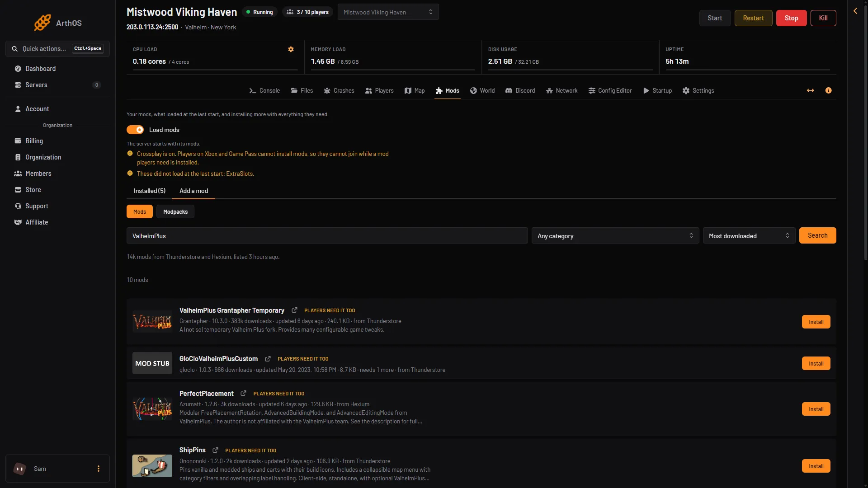The width and height of the screenshot is (868, 488).
Task: Turn off the Load mods switch
Action: (135, 130)
